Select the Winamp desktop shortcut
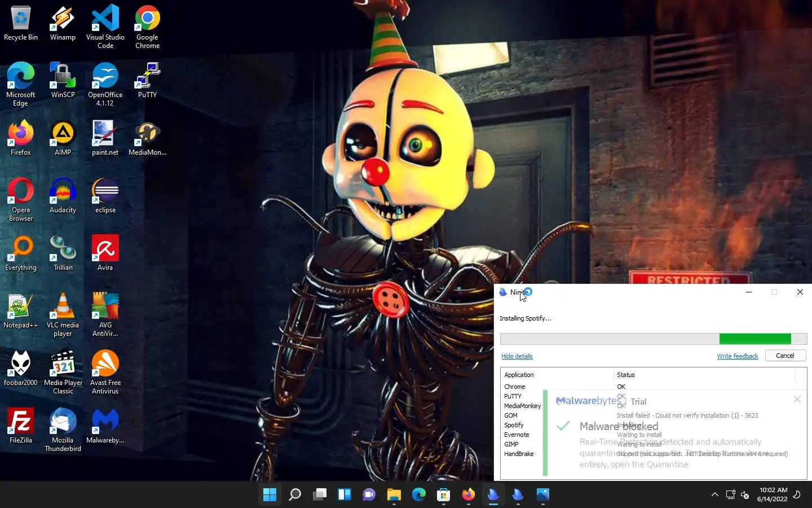Image resolution: width=812 pixels, height=508 pixels. [63, 24]
